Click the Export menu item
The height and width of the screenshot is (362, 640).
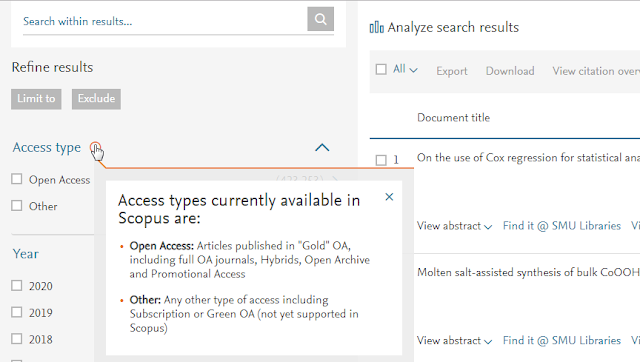(x=451, y=71)
